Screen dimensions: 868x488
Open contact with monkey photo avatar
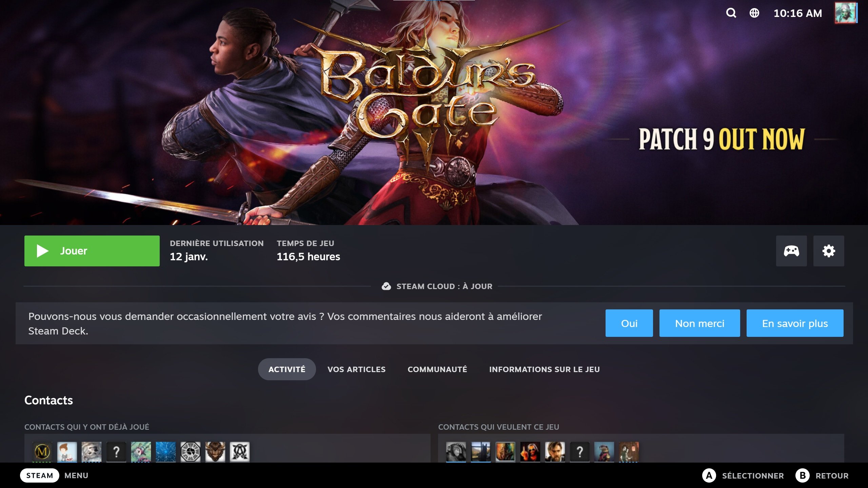[x=456, y=452]
